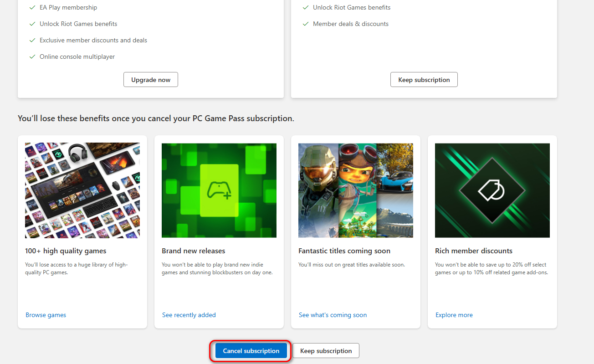Screen dimensions: 594x364
Task: Open the See what's coming soon link
Action: click(333, 315)
